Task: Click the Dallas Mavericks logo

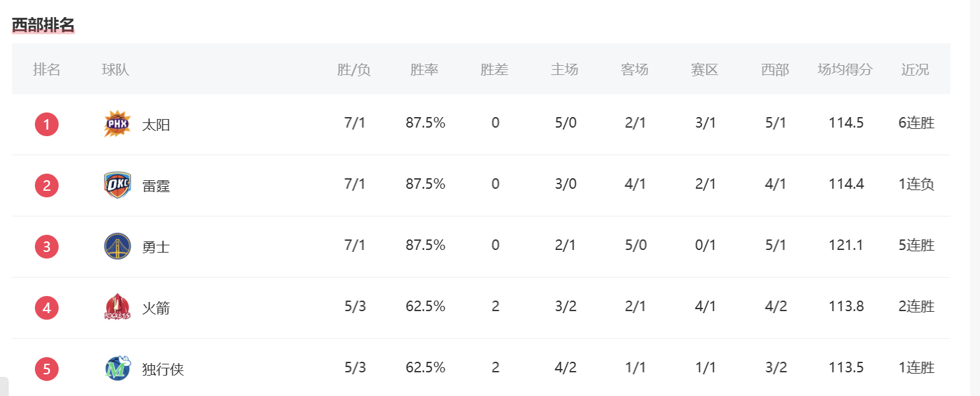Action: (117, 368)
